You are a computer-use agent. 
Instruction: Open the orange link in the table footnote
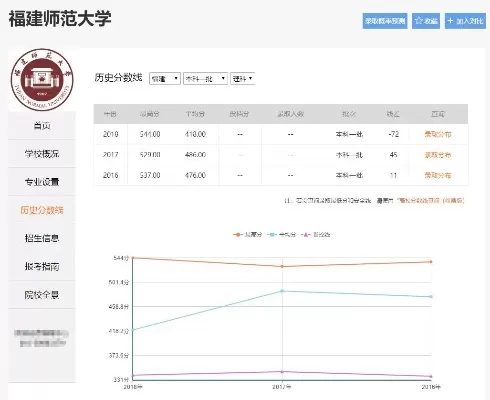[x=431, y=200]
